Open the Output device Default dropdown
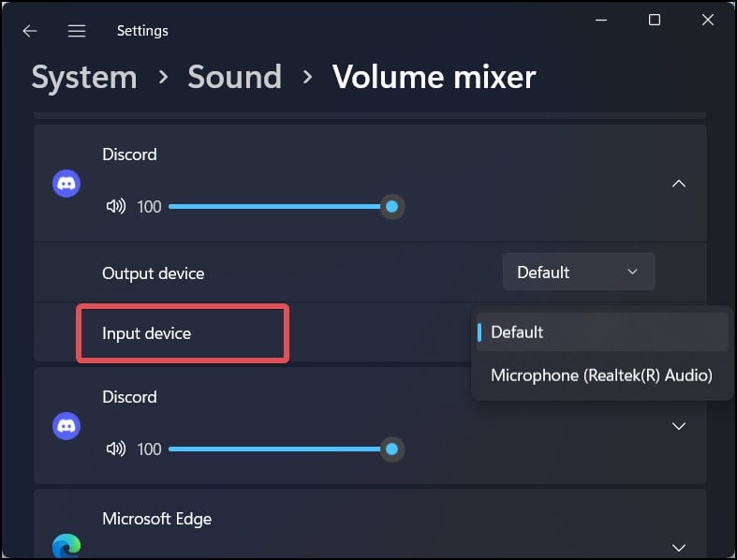737x560 pixels. [x=579, y=272]
